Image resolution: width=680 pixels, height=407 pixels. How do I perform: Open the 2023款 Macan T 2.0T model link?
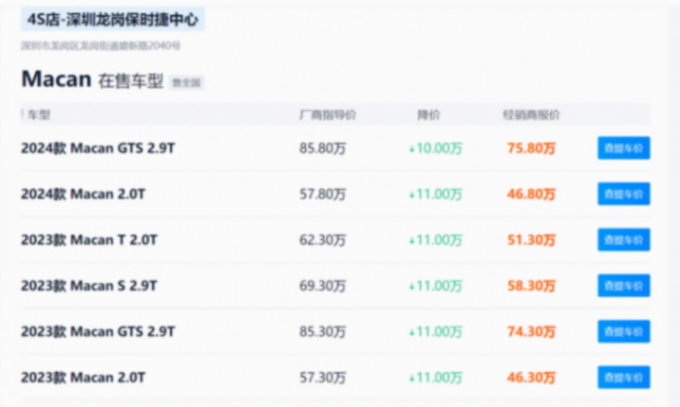click(x=89, y=240)
